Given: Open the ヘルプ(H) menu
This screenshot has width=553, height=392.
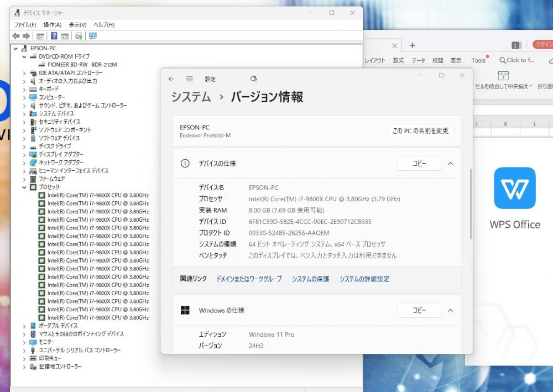Looking at the screenshot, I should 104,25.
